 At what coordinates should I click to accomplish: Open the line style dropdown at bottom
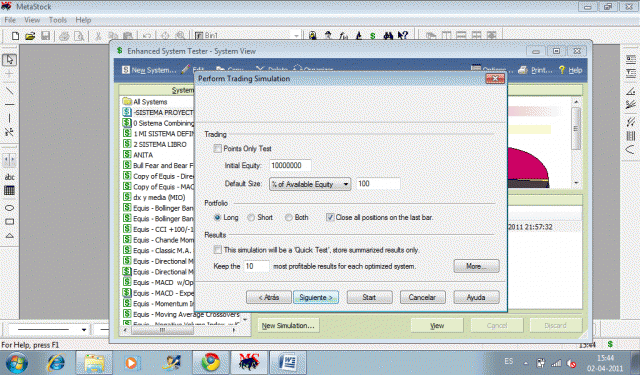[x=84, y=329]
